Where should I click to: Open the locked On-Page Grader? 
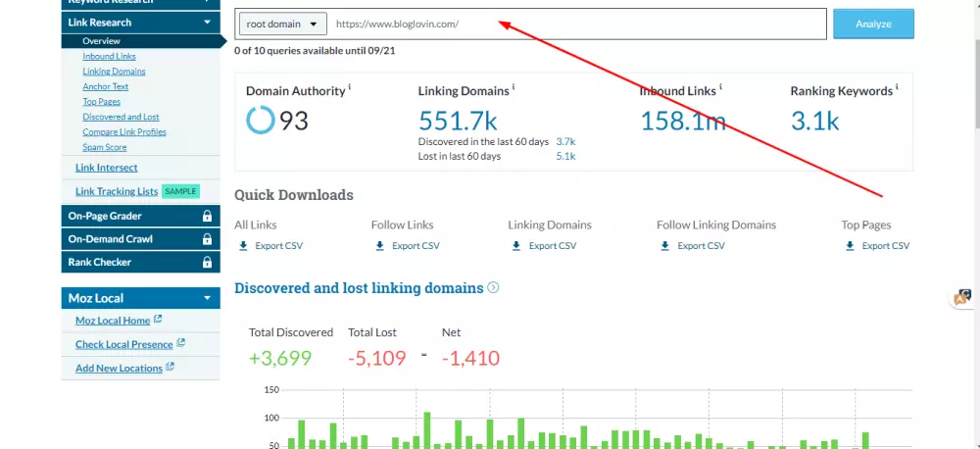[x=140, y=216]
